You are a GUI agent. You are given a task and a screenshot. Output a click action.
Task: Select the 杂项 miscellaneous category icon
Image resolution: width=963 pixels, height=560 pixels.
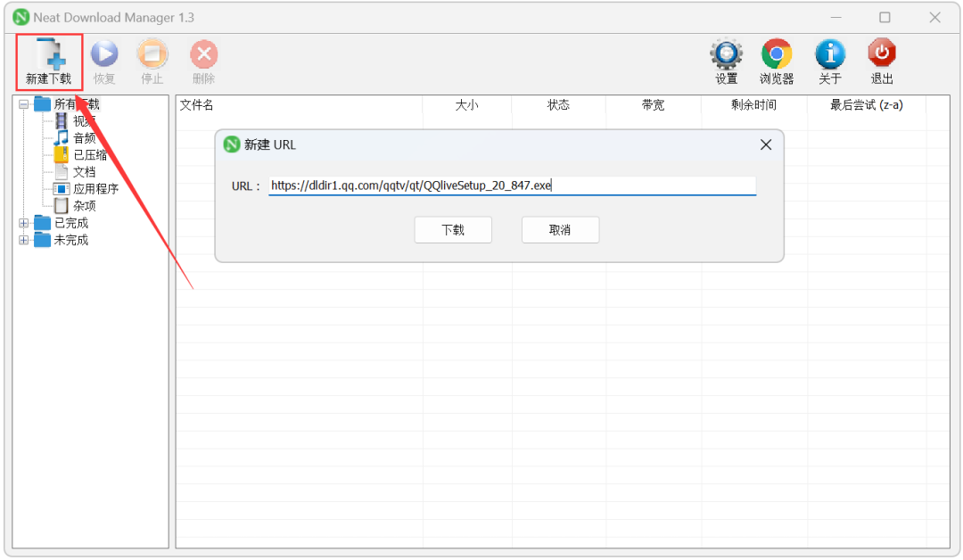point(62,205)
